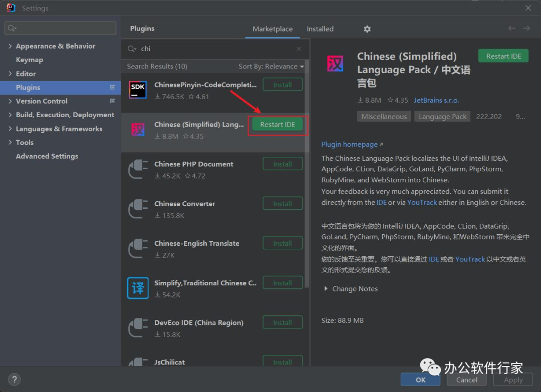Image resolution: width=541 pixels, height=392 pixels.
Task: Click the Chinese PHP Document plug icon
Action: coord(138,169)
